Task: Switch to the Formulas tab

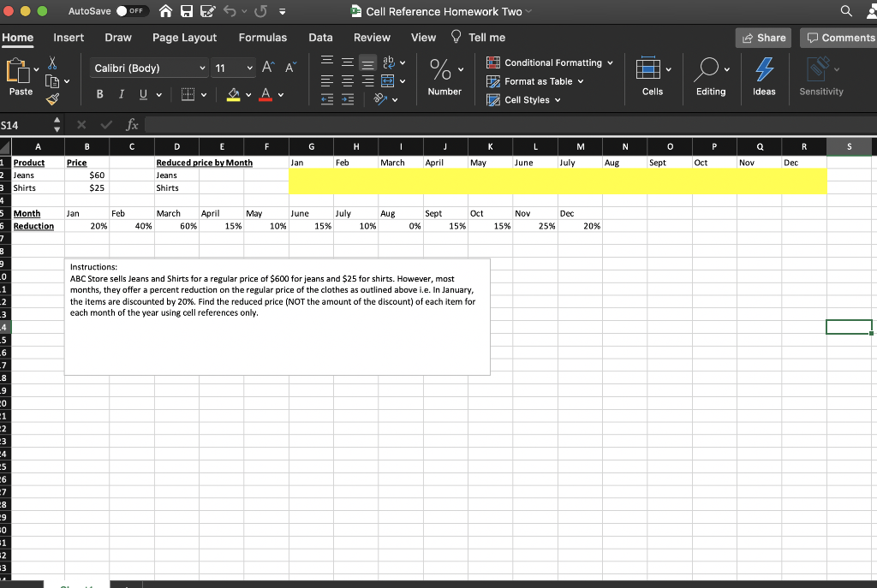Action: coord(262,37)
